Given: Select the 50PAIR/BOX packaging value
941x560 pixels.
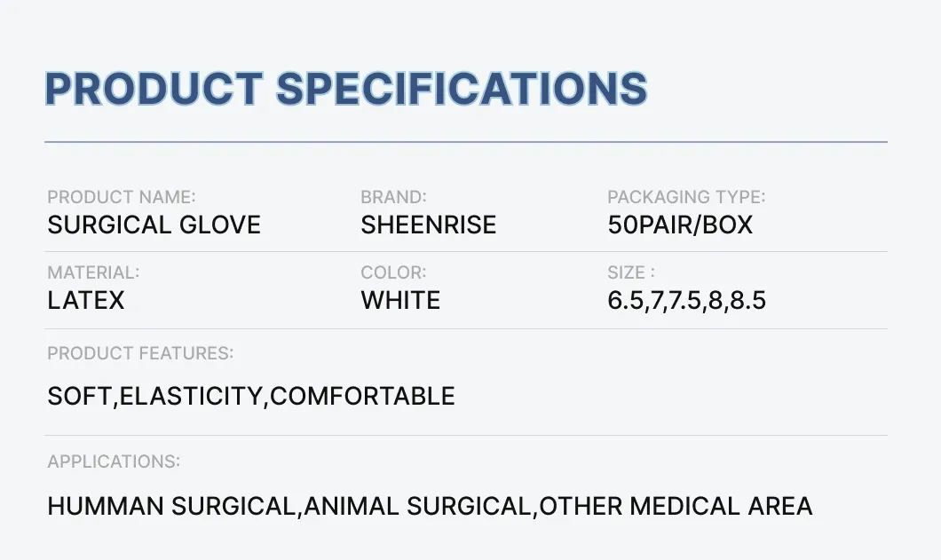Looking at the screenshot, I should pos(680,225).
